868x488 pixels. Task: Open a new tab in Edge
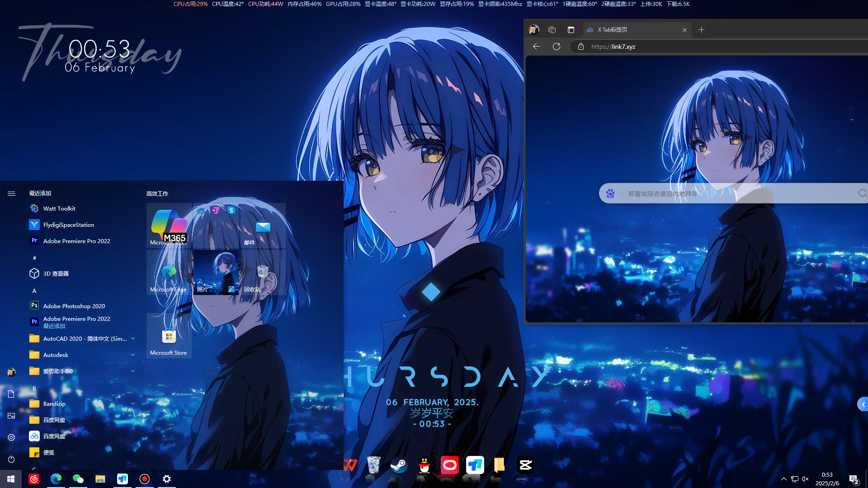(701, 30)
